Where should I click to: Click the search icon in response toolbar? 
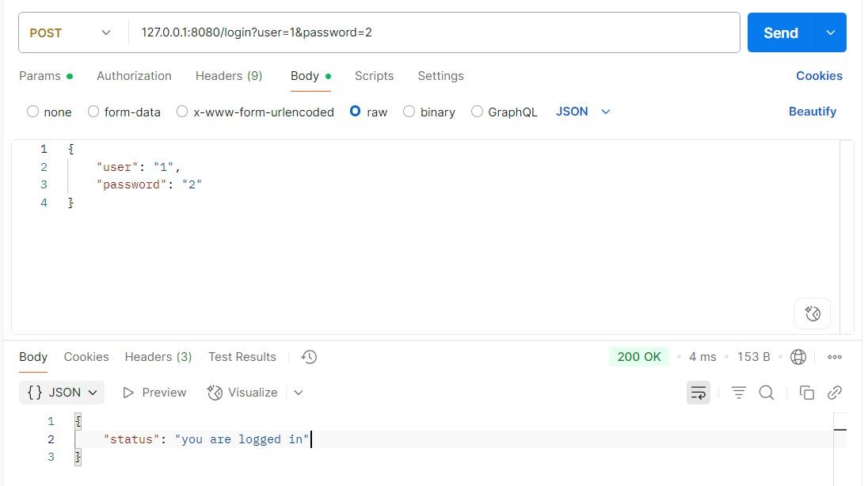[766, 392]
